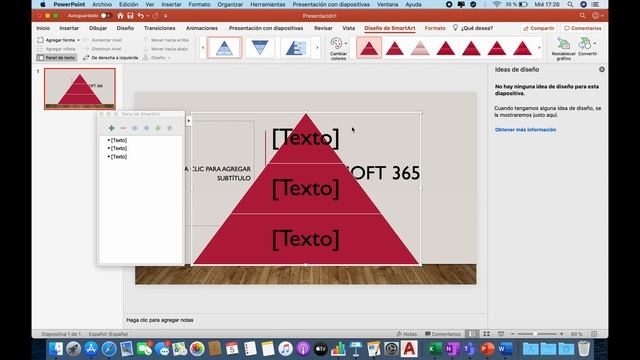Click the Obtener más información link
The width and height of the screenshot is (640, 360).
click(525, 129)
